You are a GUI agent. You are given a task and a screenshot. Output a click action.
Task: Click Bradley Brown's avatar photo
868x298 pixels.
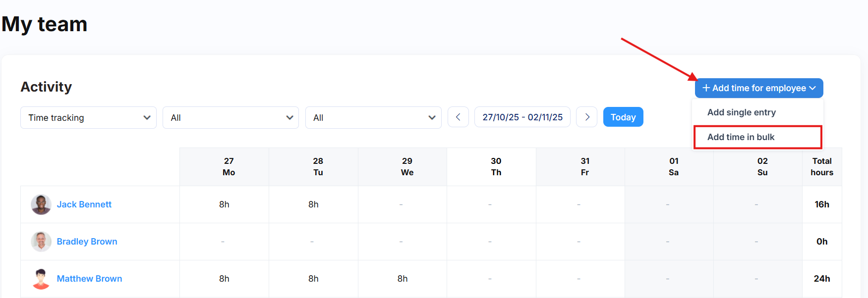click(x=41, y=242)
